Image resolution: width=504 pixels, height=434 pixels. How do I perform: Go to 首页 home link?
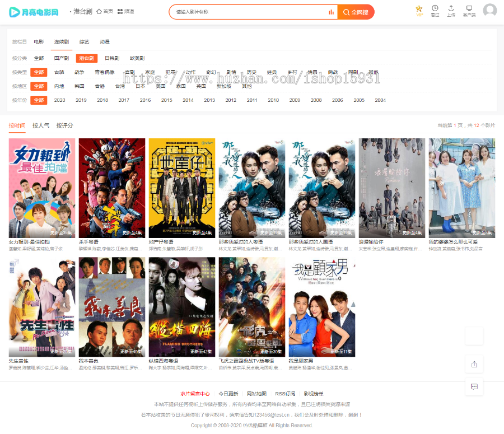(105, 11)
